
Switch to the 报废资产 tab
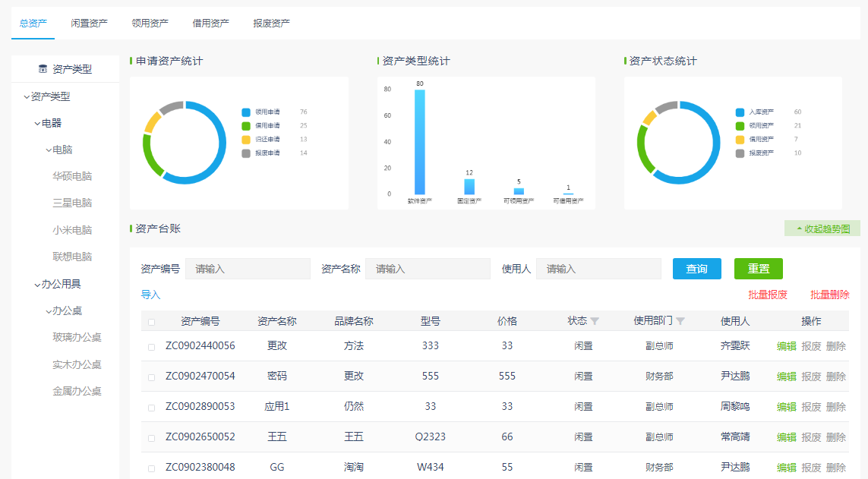tap(270, 23)
